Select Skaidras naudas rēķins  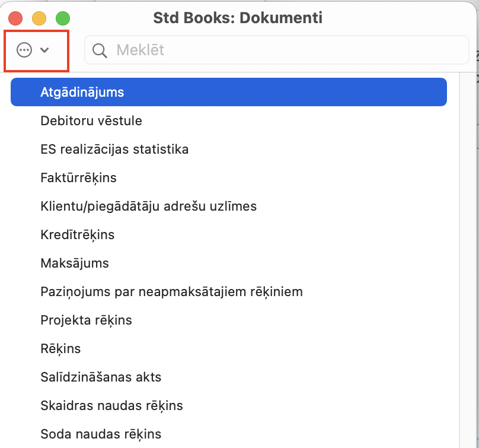pos(111,406)
